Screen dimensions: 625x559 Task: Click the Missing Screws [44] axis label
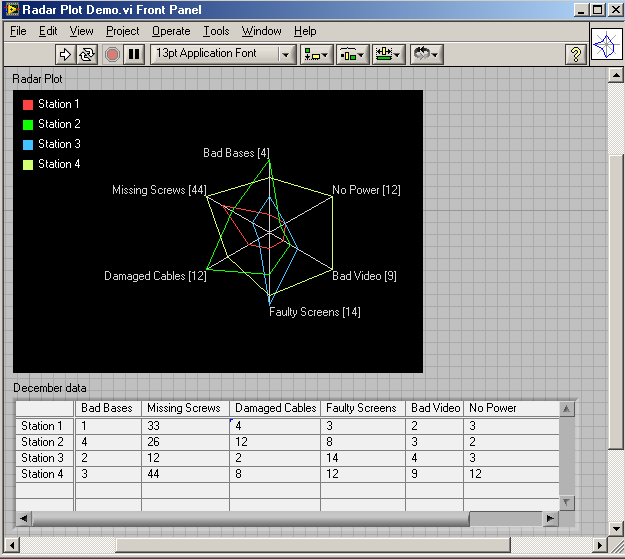(159, 190)
